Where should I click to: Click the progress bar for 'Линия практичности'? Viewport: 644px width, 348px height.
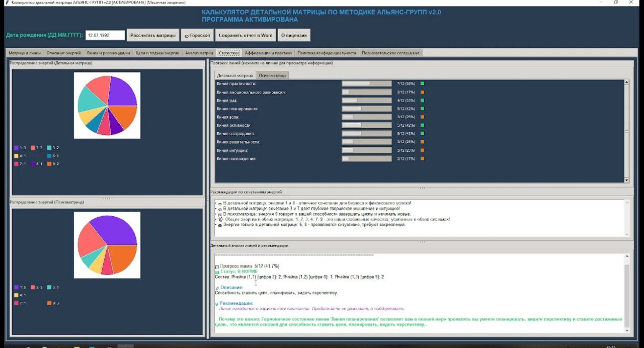[x=367, y=83]
